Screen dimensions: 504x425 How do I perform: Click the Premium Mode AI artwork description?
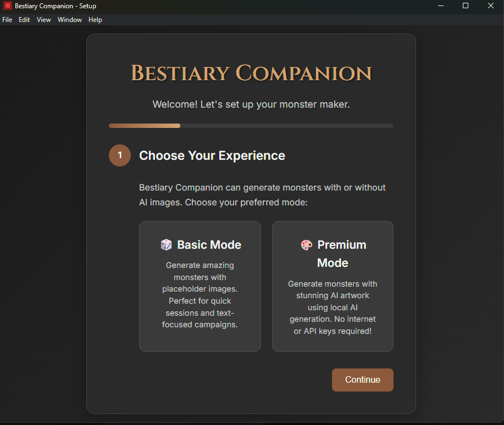(x=333, y=307)
